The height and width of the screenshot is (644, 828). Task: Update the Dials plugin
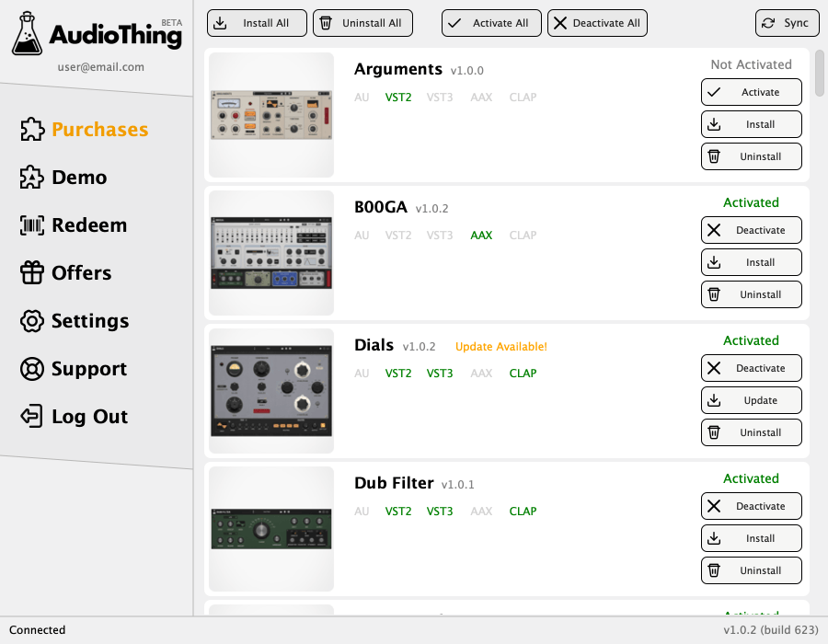coord(751,400)
